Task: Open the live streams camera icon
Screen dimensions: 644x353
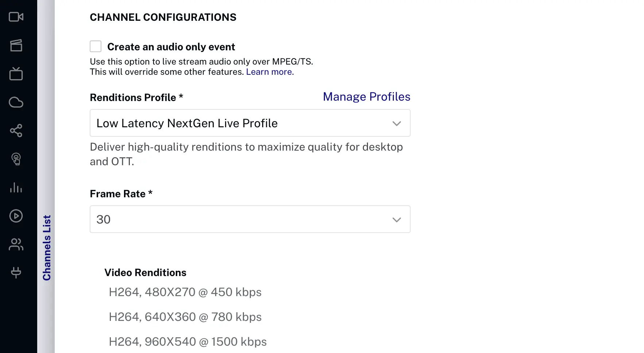Action: [16, 17]
